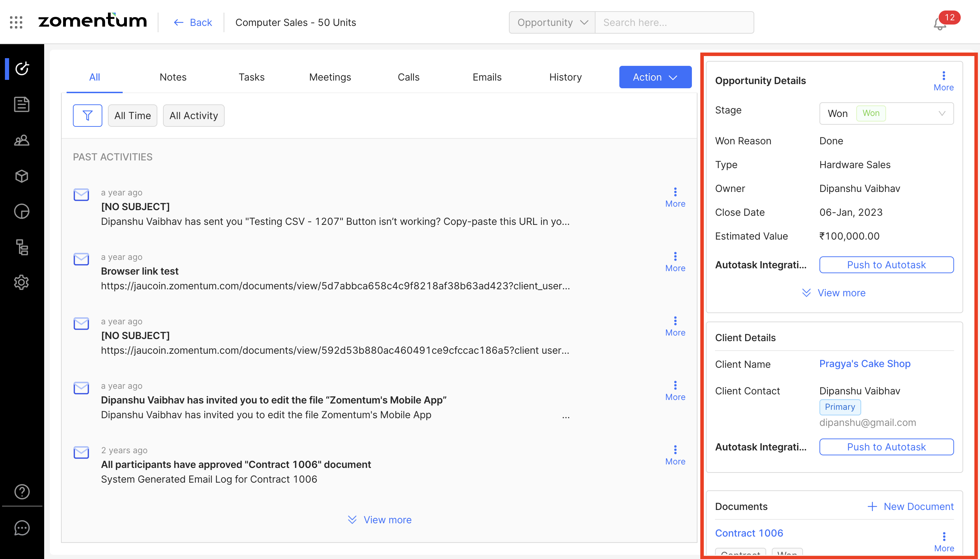Viewport: 980px width, 559px height.
Task: Open the Settings gear in sidebar
Action: click(x=21, y=282)
